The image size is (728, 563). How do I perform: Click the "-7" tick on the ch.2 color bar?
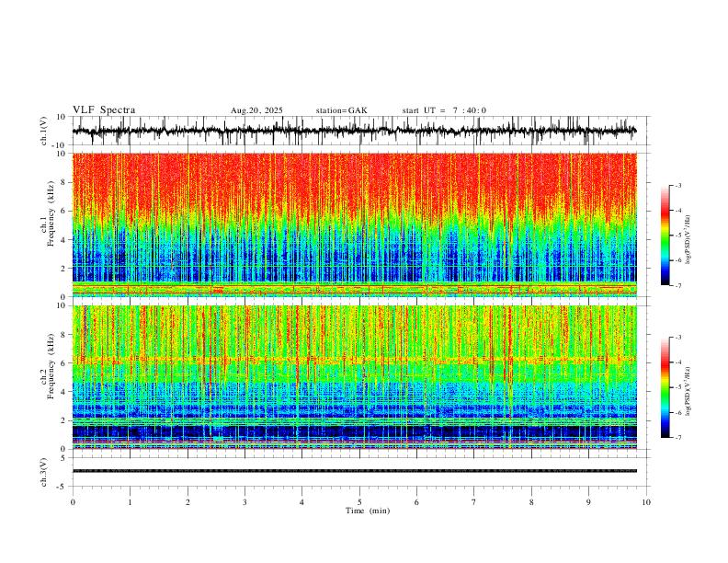[x=678, y=438]
